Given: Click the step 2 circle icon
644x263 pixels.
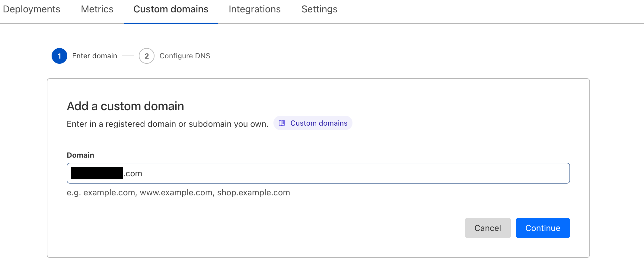Looking at the screenshot, I should pyautogui.click(x=147, y=56).
